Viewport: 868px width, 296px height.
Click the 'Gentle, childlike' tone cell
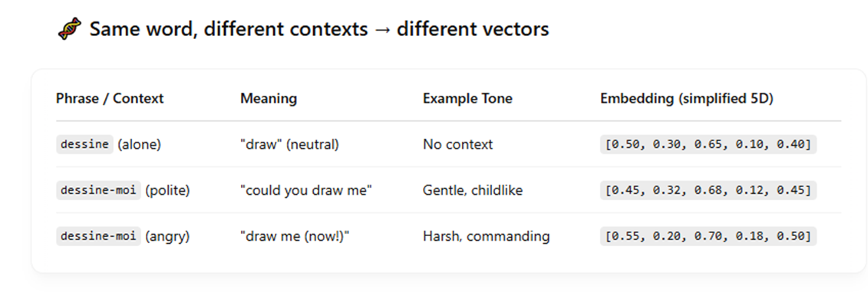pos(473,190)
